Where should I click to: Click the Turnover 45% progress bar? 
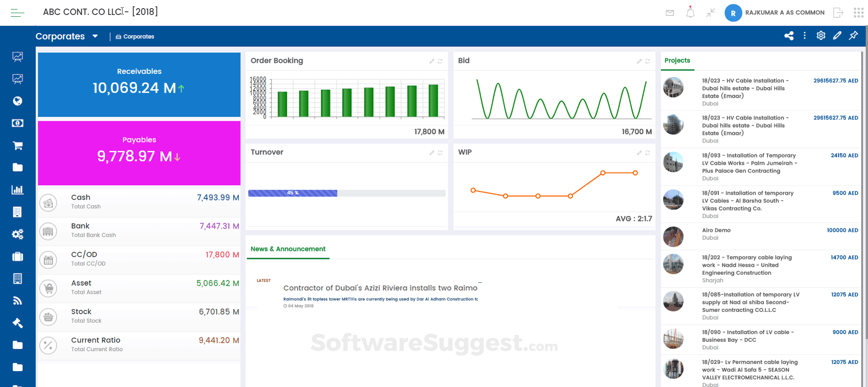[347, 193]
